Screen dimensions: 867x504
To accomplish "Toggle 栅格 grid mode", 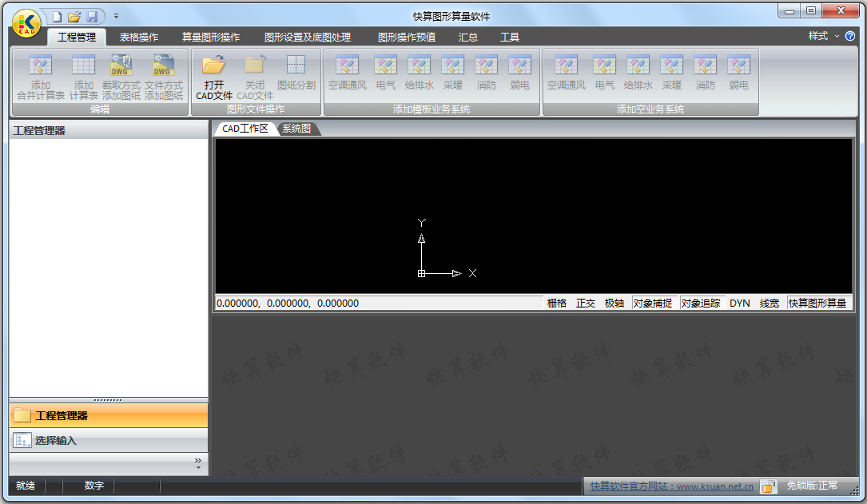I will tap(557, 303).
